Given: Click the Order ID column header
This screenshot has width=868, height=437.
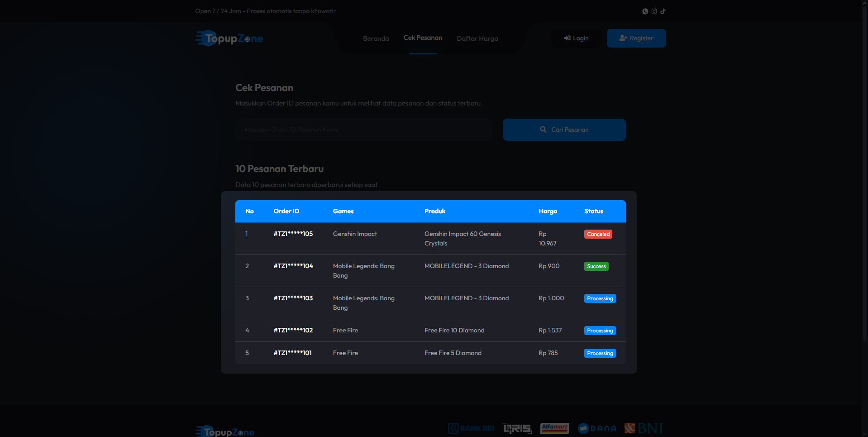Looking at the screenshot, I should (286, 211).
